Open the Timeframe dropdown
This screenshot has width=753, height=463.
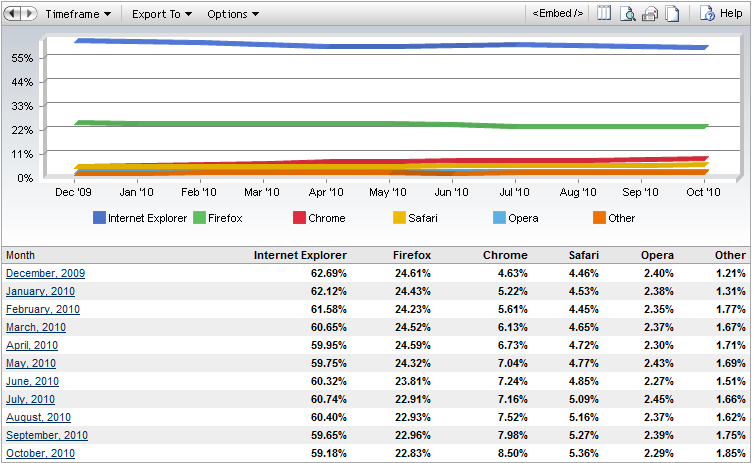(x=78, y=14)
